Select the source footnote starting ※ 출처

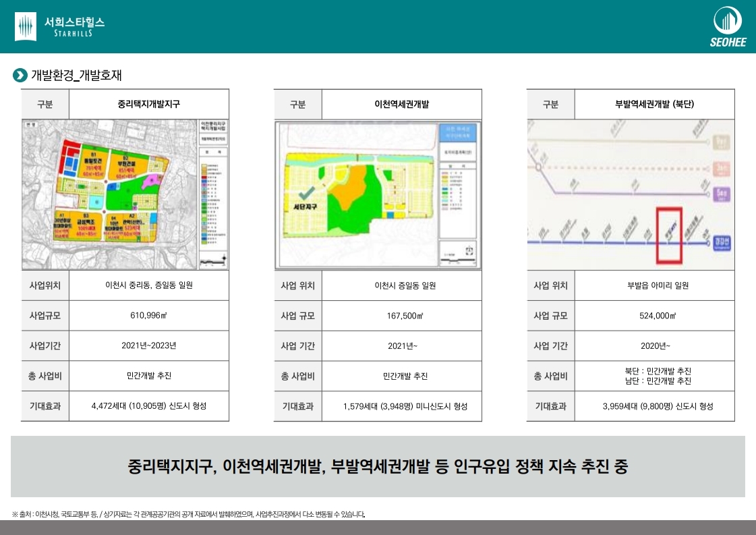(x=189, y=514)
